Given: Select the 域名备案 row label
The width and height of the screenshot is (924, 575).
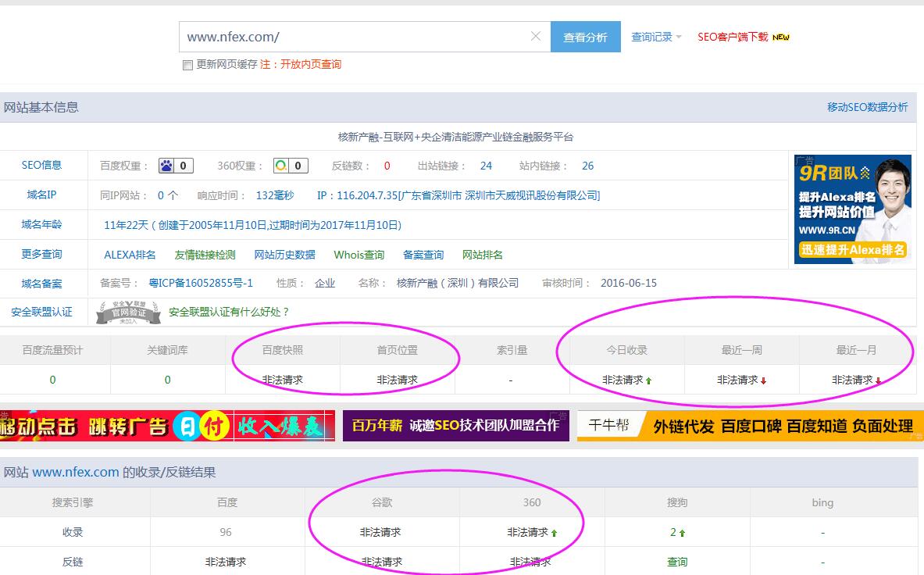Looking at the screenshot, I should (42, 284).
